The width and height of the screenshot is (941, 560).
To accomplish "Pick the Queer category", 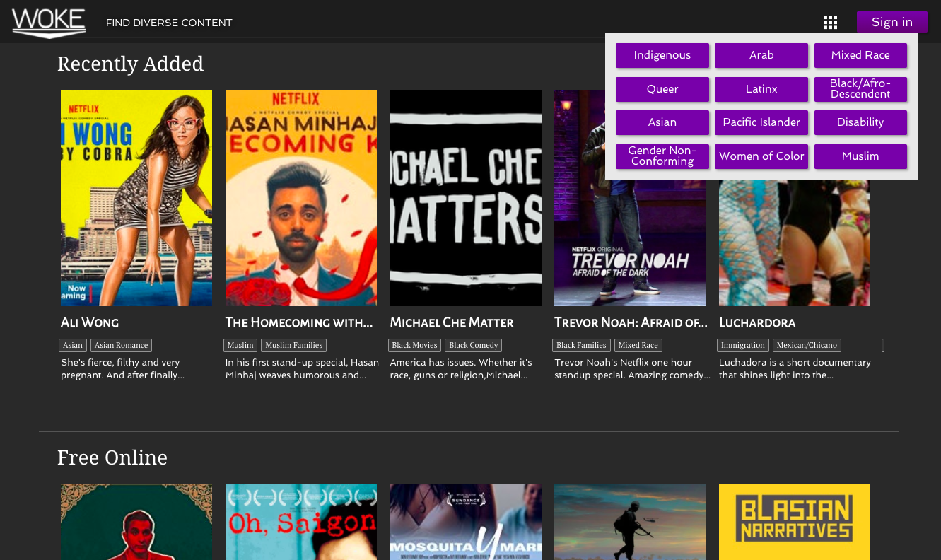I will [x=662, y=89].
